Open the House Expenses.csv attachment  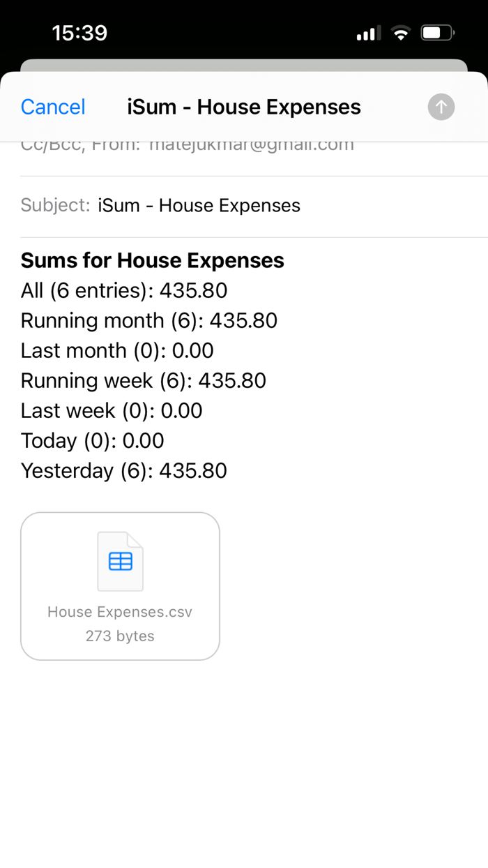(120, 586)
